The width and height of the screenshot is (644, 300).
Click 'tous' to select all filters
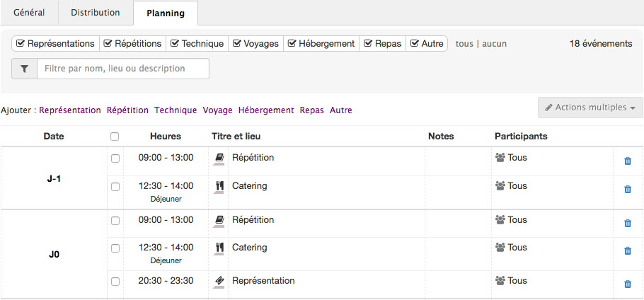coord(464,43)
